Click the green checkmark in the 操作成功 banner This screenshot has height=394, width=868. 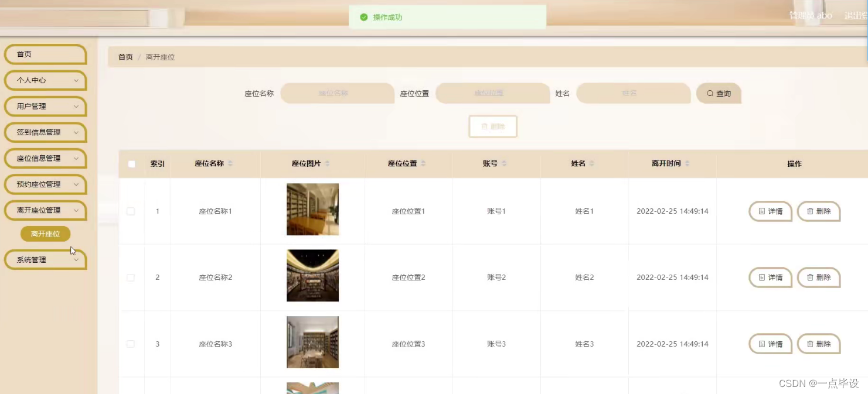pos(363,17)
